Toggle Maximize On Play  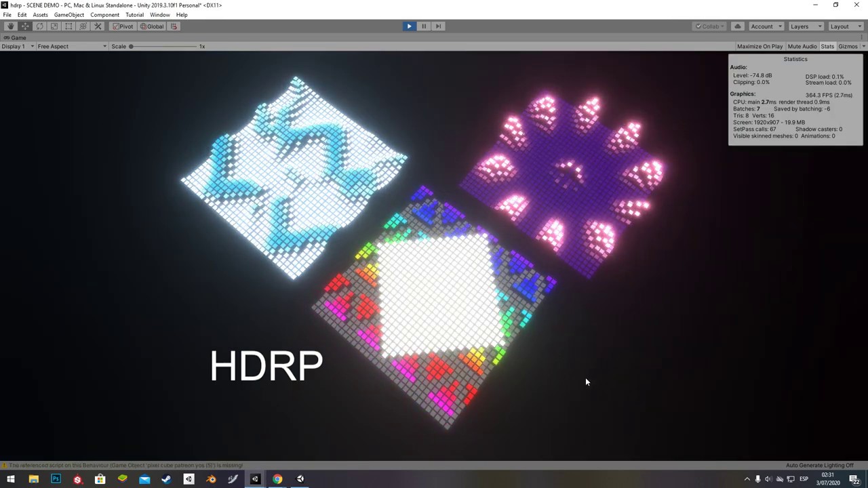(x=759, y=46)
